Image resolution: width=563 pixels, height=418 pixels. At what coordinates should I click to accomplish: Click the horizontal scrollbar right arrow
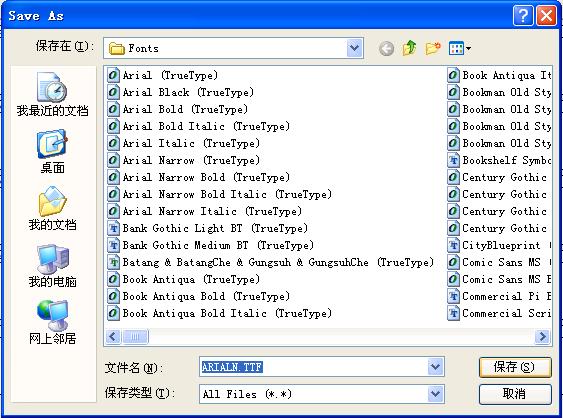coord(542,336)
